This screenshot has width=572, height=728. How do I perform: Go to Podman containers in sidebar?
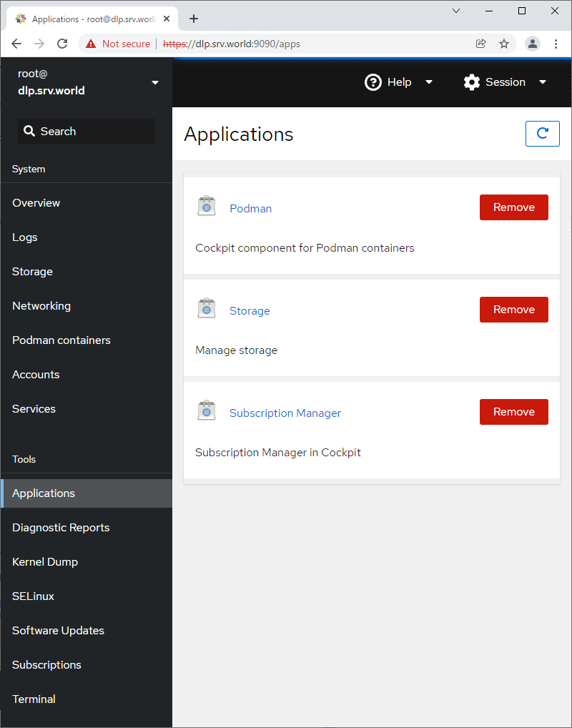click(x=61, y=340)
